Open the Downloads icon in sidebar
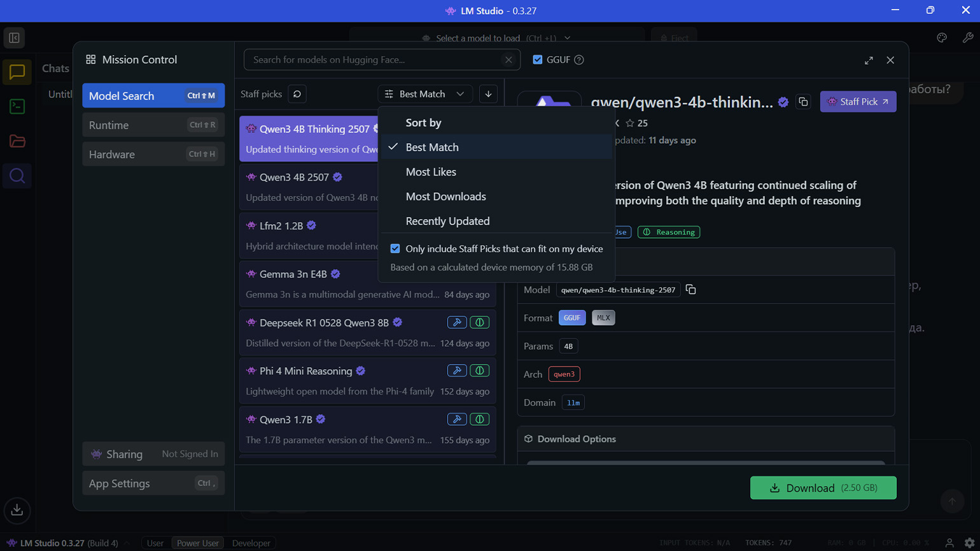 (x=17, y=510)
